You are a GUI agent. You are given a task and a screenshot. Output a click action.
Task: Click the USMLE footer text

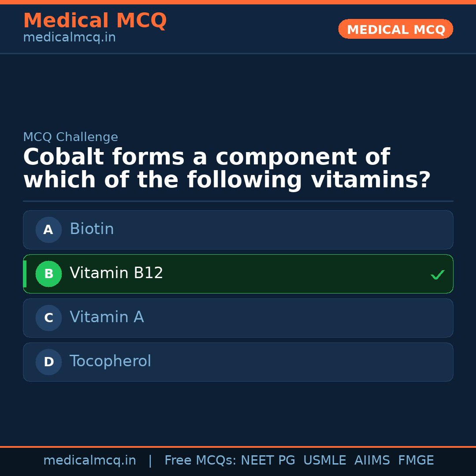click(x=324, y=461)
